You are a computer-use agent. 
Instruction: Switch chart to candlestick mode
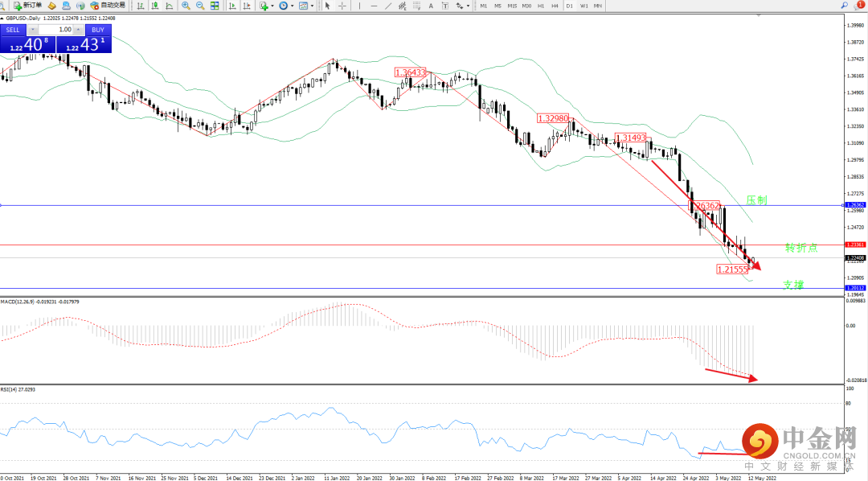[155, 6]
